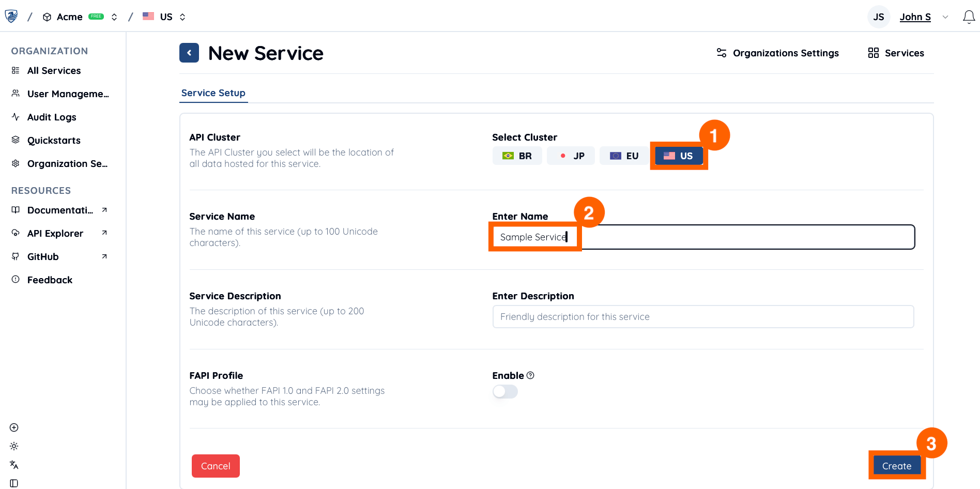The height and width of the screenshot is (489, 980).
Task: Go back using the blue arrow button
Action: 189,53
